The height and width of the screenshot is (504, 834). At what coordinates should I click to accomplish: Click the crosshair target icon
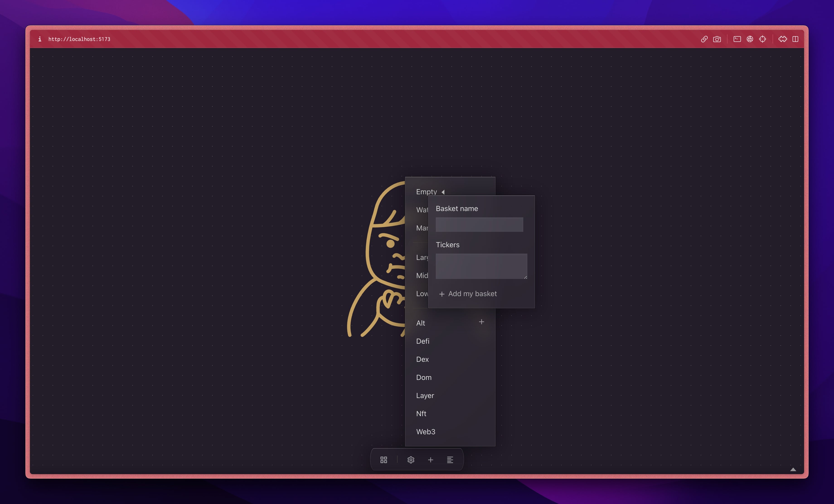click(762, 39)
